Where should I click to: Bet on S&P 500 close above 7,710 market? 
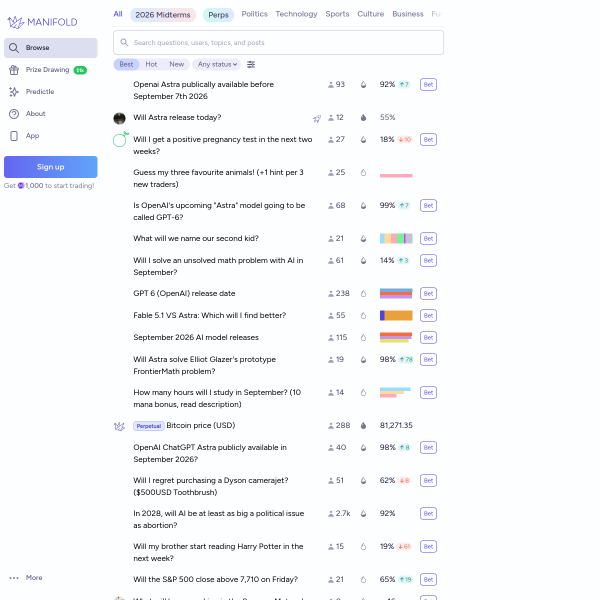(428, 580)
